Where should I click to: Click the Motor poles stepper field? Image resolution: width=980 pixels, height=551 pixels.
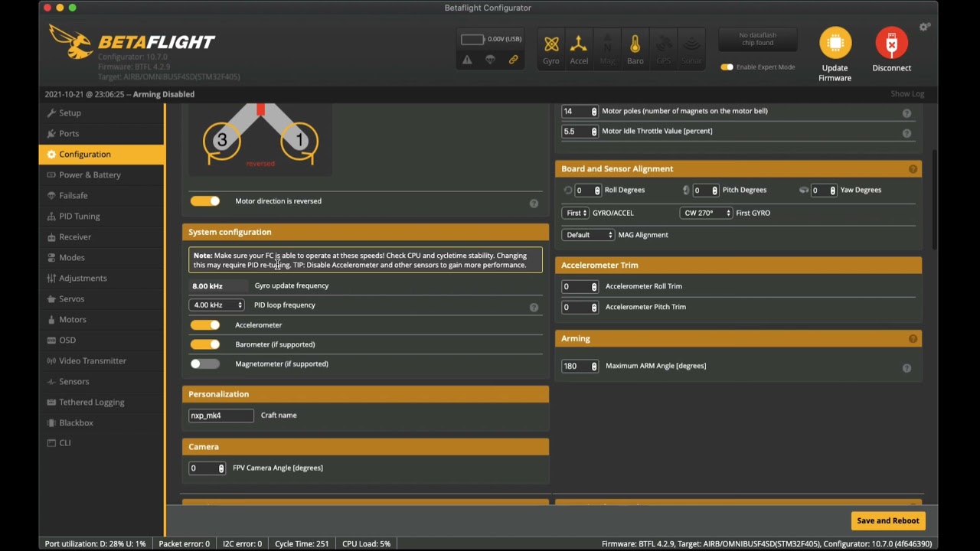[580, 112]
